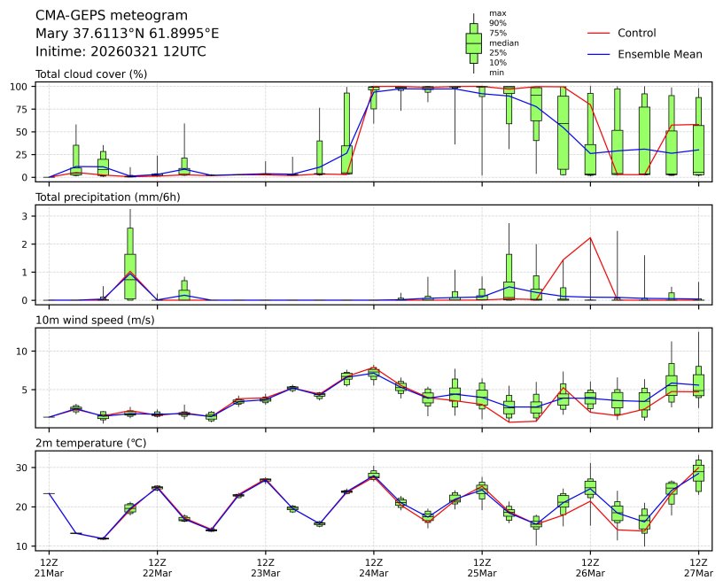The width and height of the screenshot is (723, 588).
Task: Click the red Control legend line
Action: 599,33
